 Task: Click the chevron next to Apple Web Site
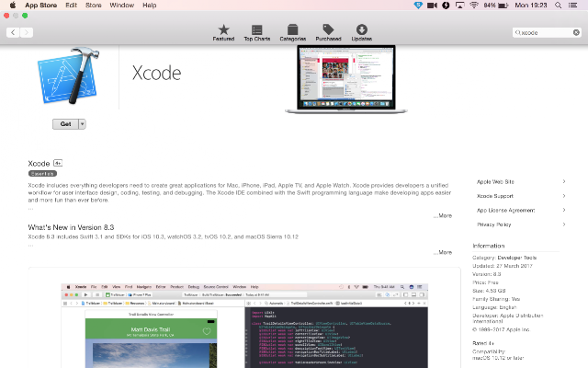point(563,181)
